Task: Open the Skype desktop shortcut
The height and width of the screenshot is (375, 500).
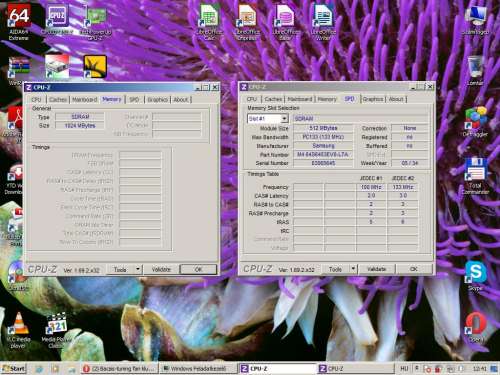Action: pos(476,276)
